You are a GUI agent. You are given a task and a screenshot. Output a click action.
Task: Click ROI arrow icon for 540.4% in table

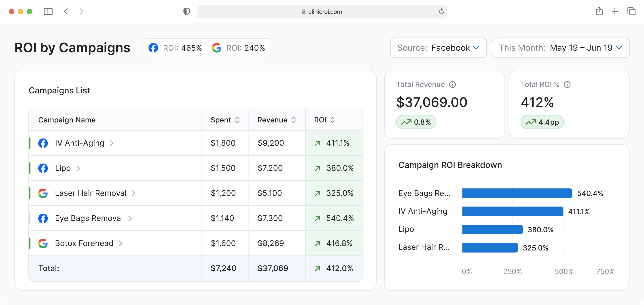[x=318, y=219]
